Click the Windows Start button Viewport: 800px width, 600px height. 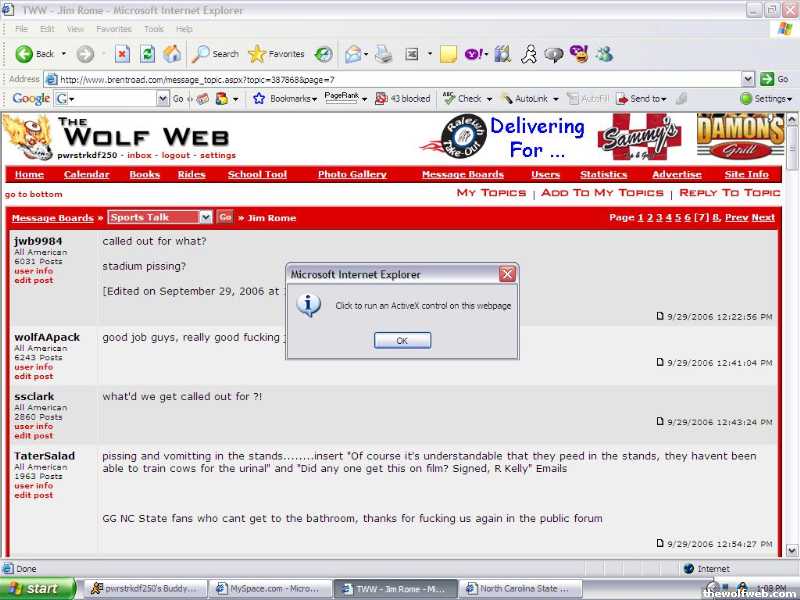click(37, 589)
